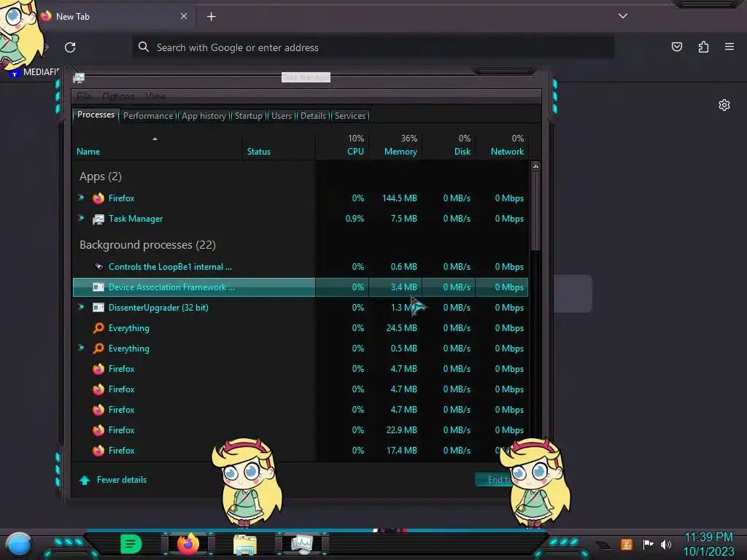Collapse view with Fewer details
This screenshot has height=560, width=747.
[113, 480]
